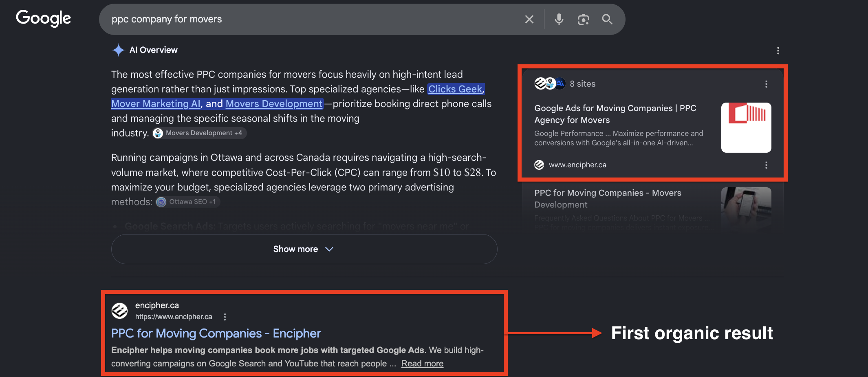
Task: Click the '8 sites' label
Action: [x=582, y=84]
